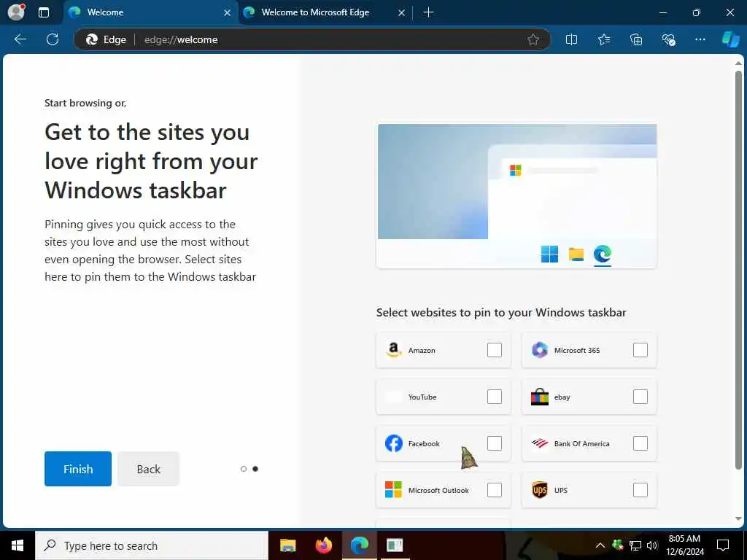The image size is (747, 560).
Task: Click the Edge site info badge
Action: point(106,39)
